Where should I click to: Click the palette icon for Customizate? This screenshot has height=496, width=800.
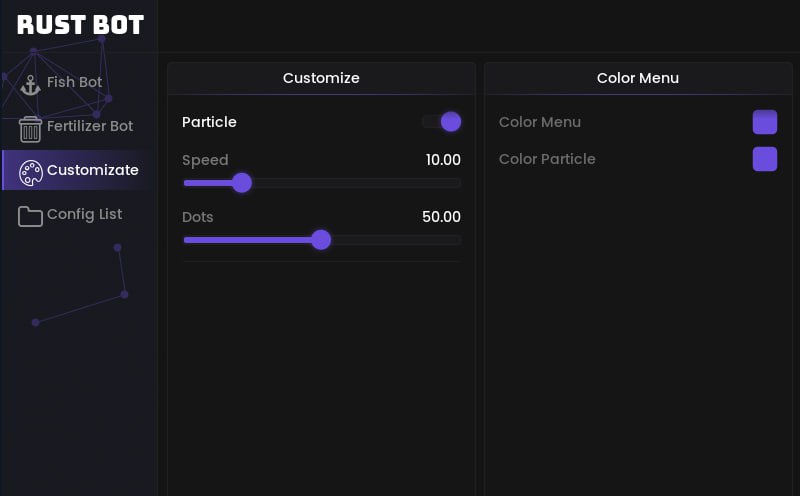click(x=31, y=172)
